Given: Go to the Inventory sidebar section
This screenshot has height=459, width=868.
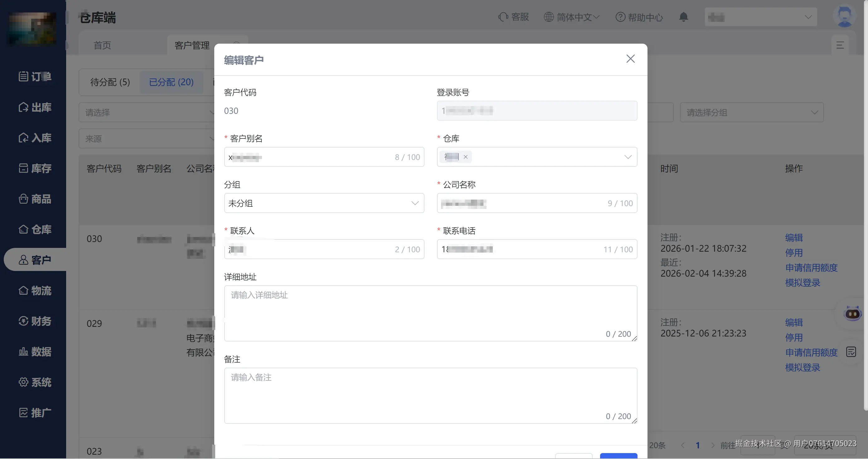Looking at the screenshot, I should tap(35, 168).
